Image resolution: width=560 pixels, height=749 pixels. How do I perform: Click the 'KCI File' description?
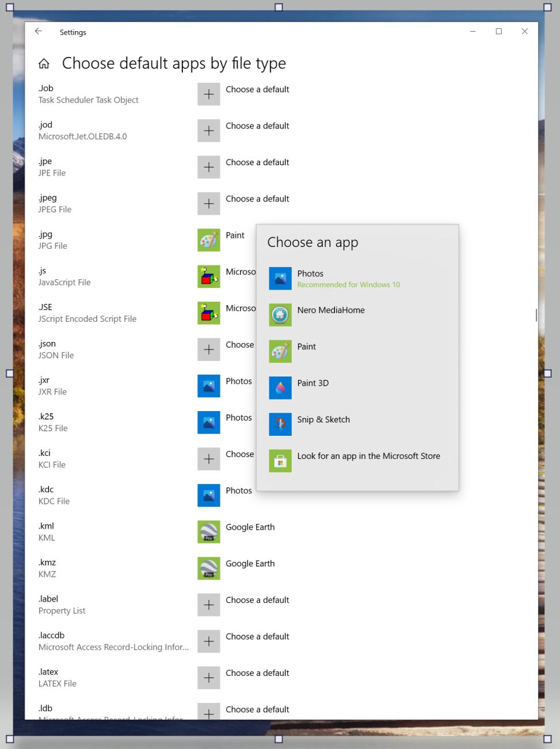(52, 465)
